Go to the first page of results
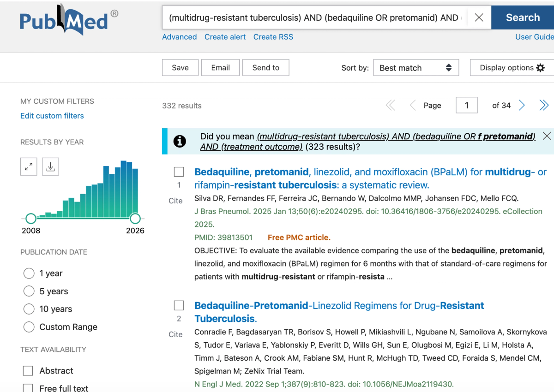 pos(391,106)
